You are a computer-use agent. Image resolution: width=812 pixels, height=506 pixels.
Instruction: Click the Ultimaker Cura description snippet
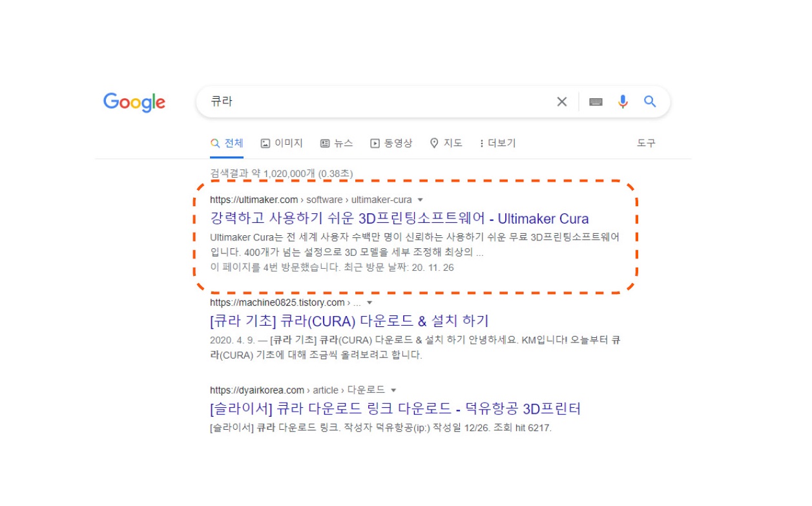click(415, 244)
